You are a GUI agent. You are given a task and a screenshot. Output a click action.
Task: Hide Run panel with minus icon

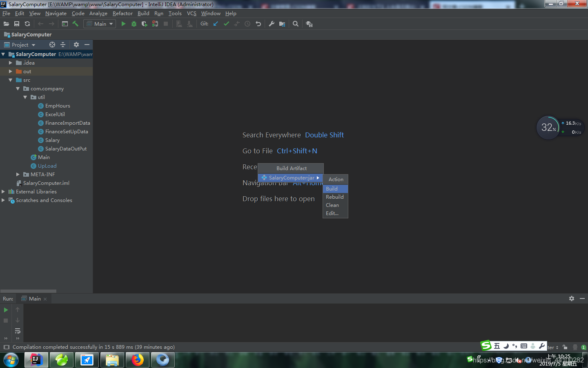click(582, 298)
